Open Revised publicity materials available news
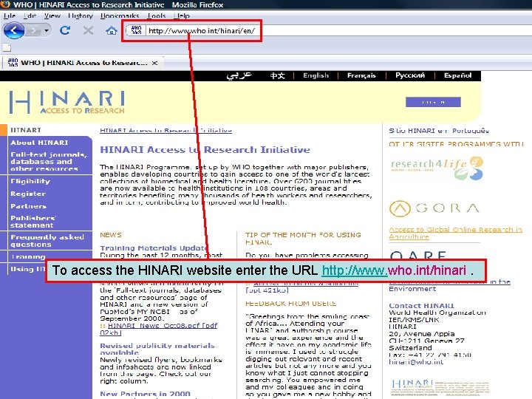Viewport: 532px width, 399px height. point(157,349)
